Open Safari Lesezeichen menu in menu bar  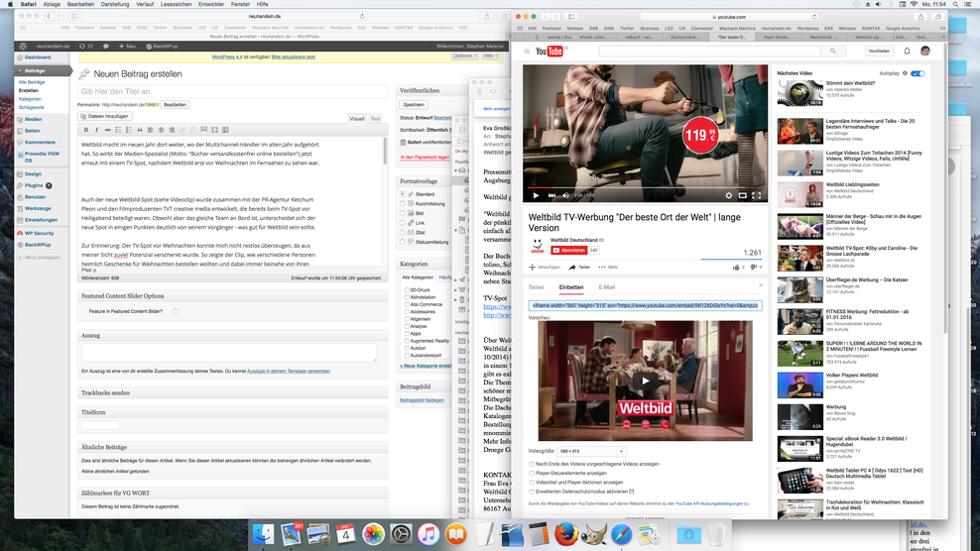(x=176, y=4)
